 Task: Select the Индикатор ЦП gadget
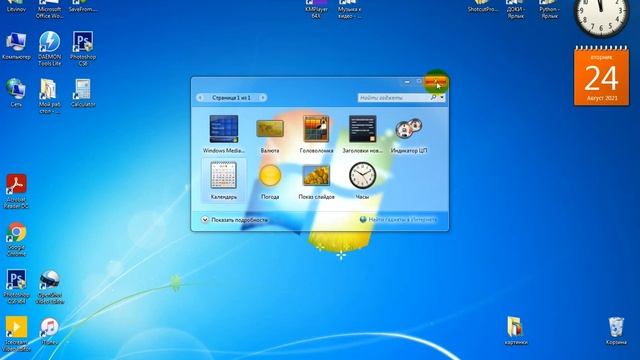pos(409,134)
